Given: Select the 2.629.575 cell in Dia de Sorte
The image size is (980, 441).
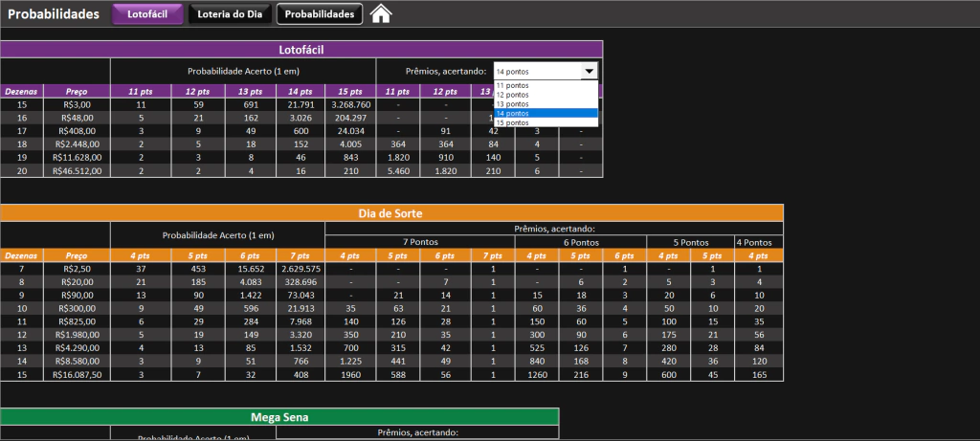Looking at the screenshot, I should point(299,269).
